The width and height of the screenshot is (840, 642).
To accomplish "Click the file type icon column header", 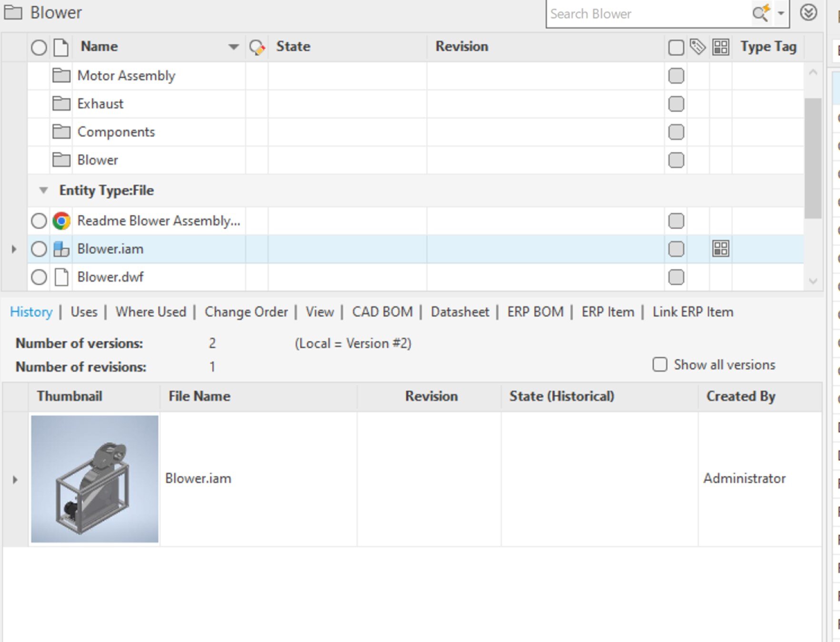I will click(x=61, y=47).
